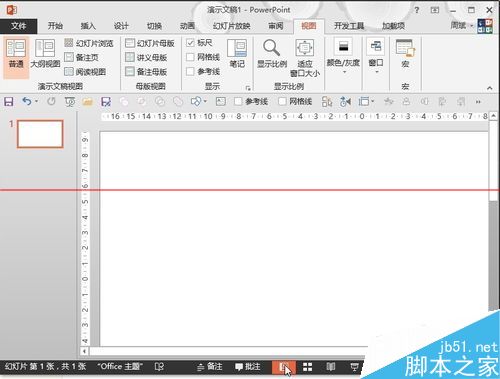Open 幻灯片母版 slide master
The height and width of the screenshot is (379, 500).
pyautogui.click(x=150, y=43)
